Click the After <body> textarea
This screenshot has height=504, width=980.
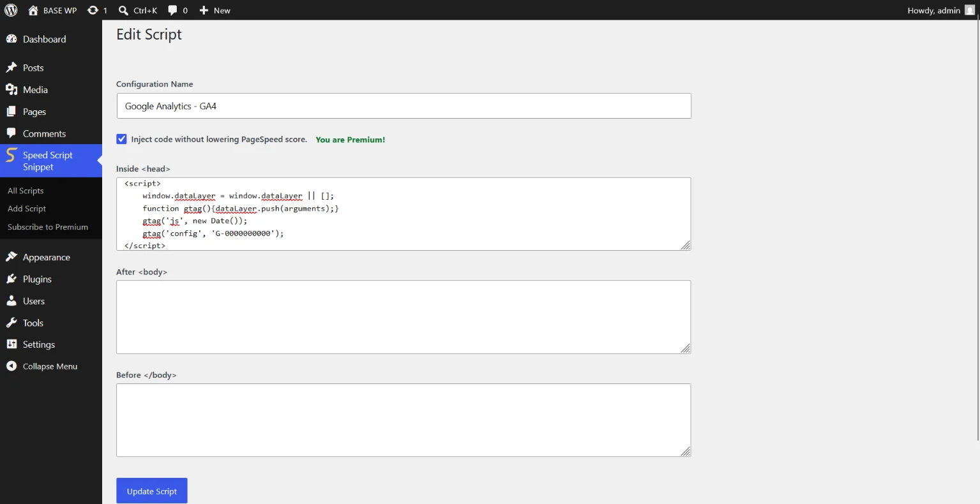403,317
